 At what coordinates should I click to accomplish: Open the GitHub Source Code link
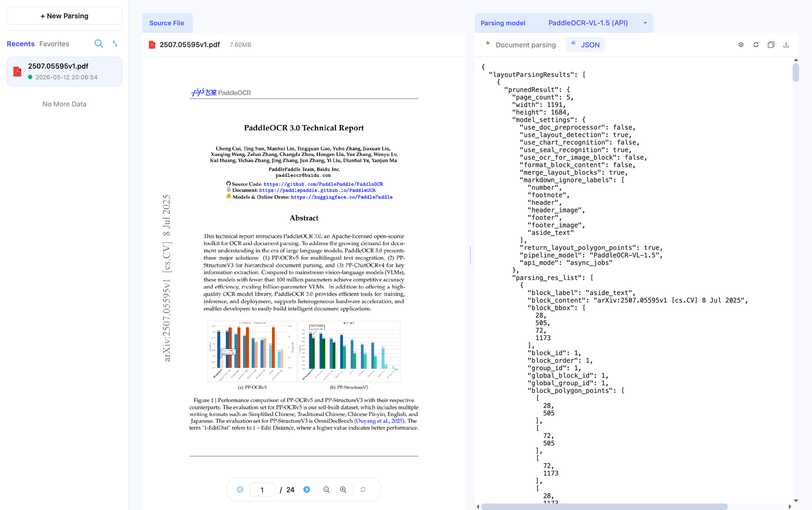pos(323,184)
